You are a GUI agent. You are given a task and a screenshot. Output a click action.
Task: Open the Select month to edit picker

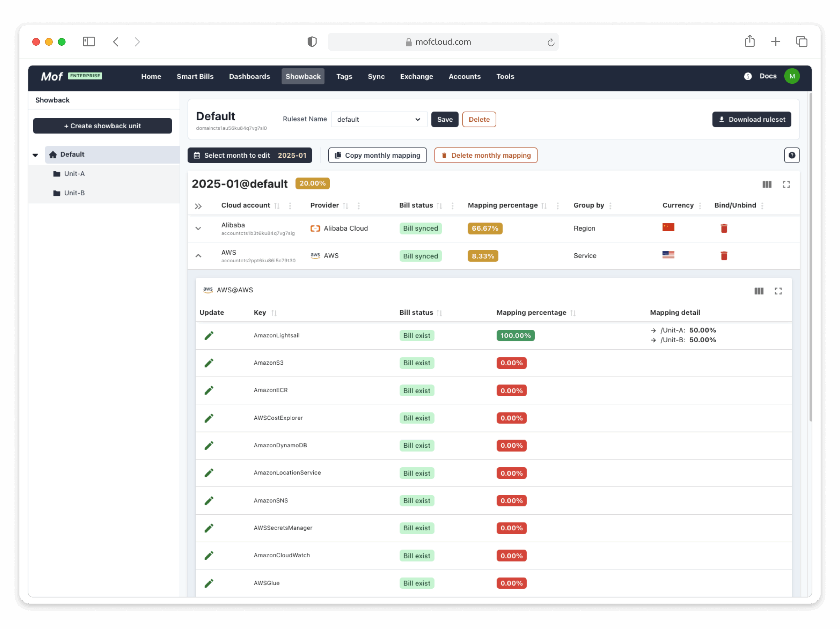(x=249, y=156)
